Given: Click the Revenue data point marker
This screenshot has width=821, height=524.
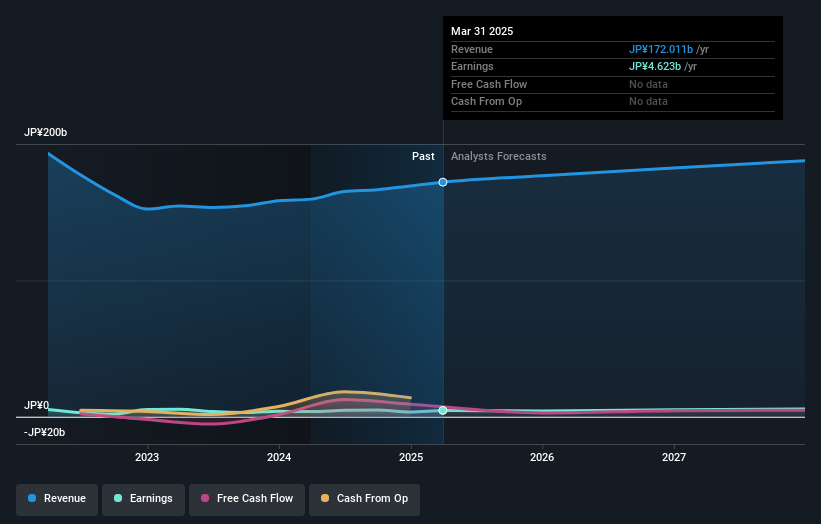Looking at the screenshot, I should pos(443,182).
